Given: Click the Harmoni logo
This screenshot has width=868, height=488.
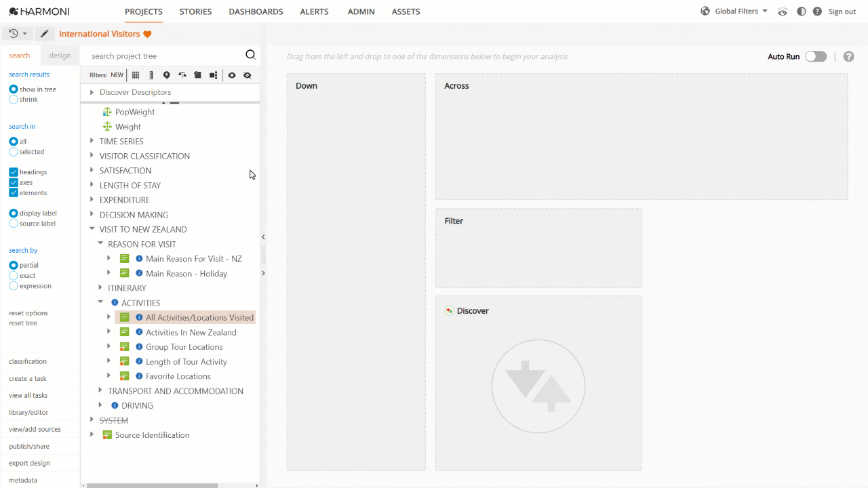Looking at the screenshot, I should point(39,12).
